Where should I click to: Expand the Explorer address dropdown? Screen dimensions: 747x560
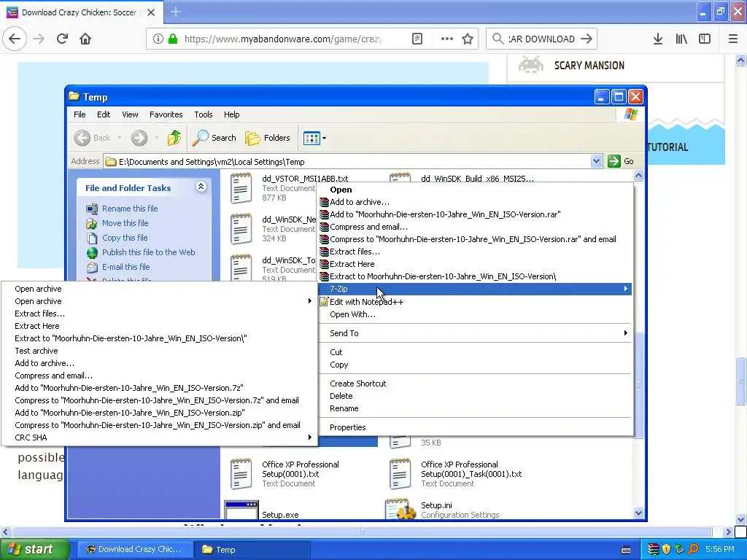(x=596, y=161)
